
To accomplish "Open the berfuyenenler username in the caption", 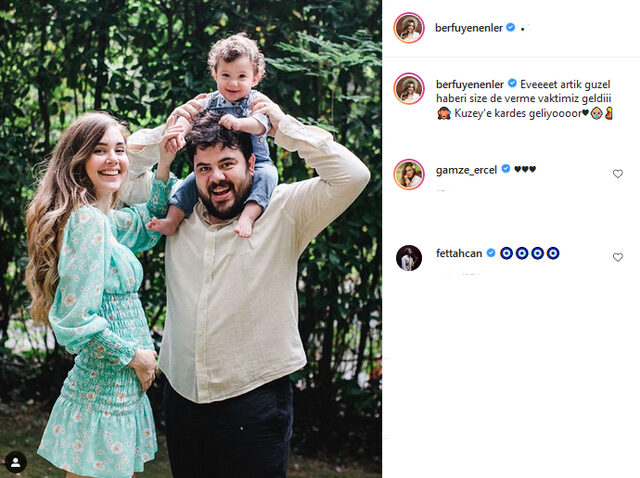I will (x=470, y=84).
